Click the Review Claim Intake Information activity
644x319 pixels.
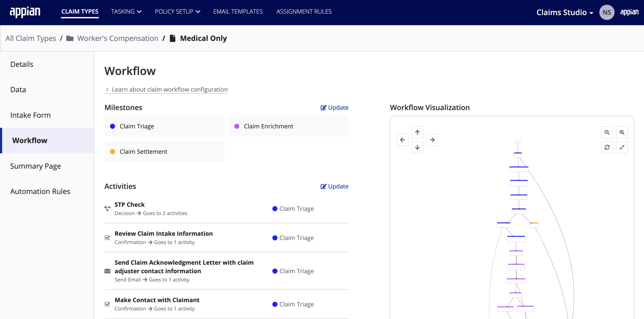tap(163, 234)
